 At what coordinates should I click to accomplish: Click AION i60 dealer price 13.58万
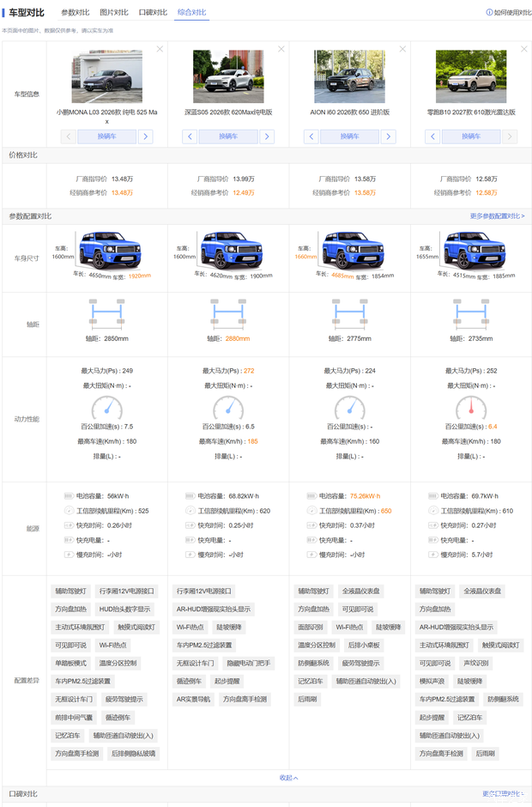coord(365,192)
